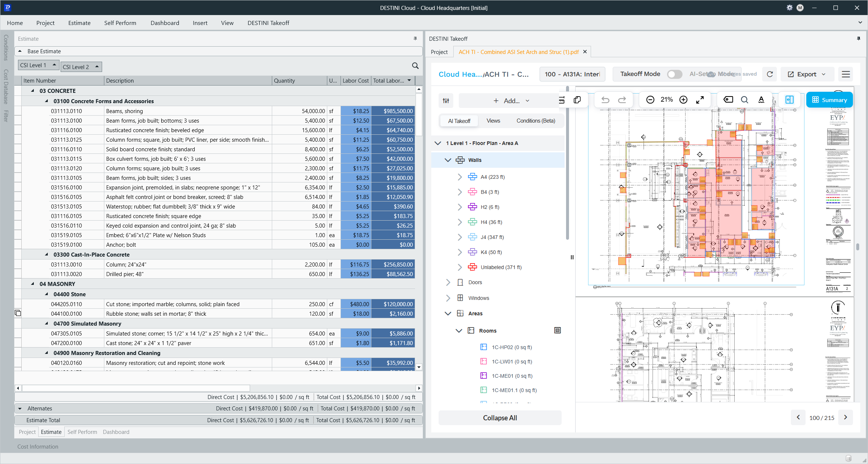Pin the DESTINI Takeoff panel
This screenshot has width=868, height=464.
[x=858, y=39]
